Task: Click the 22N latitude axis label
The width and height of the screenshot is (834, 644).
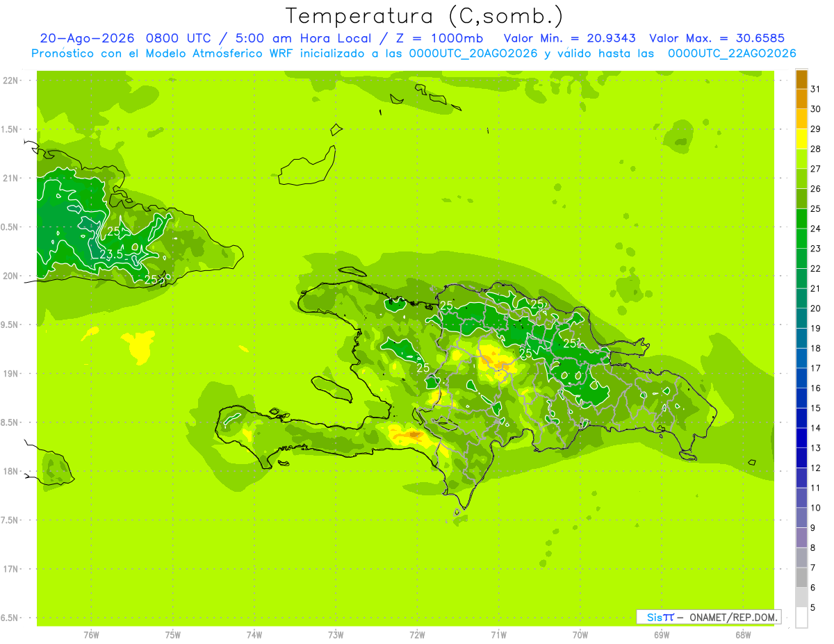Action: [10, 80]
